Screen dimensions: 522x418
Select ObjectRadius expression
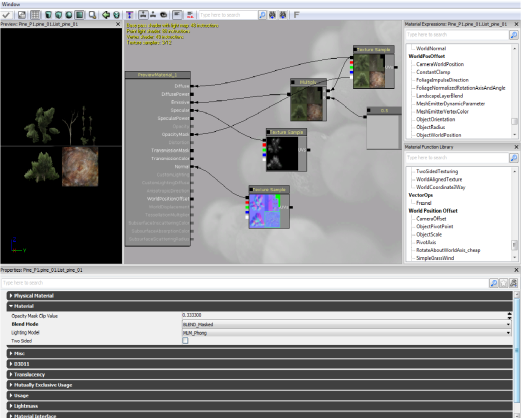(430, 127)
